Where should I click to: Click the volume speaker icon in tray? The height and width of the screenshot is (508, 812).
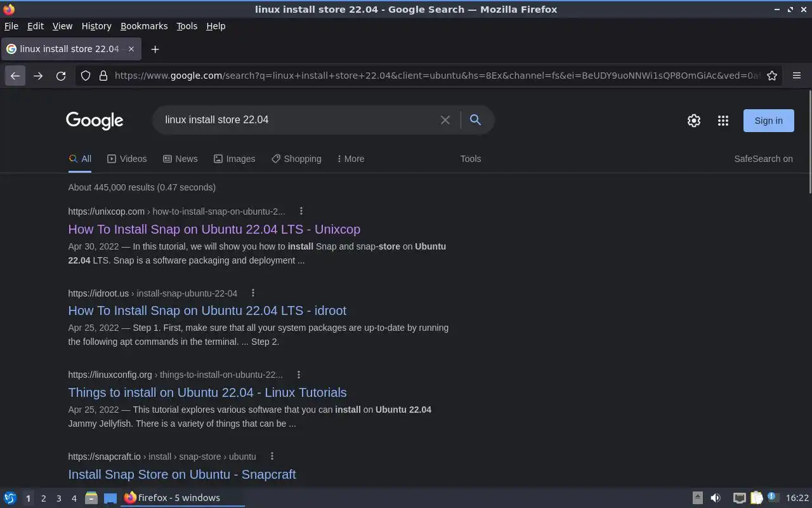(716, 498)
